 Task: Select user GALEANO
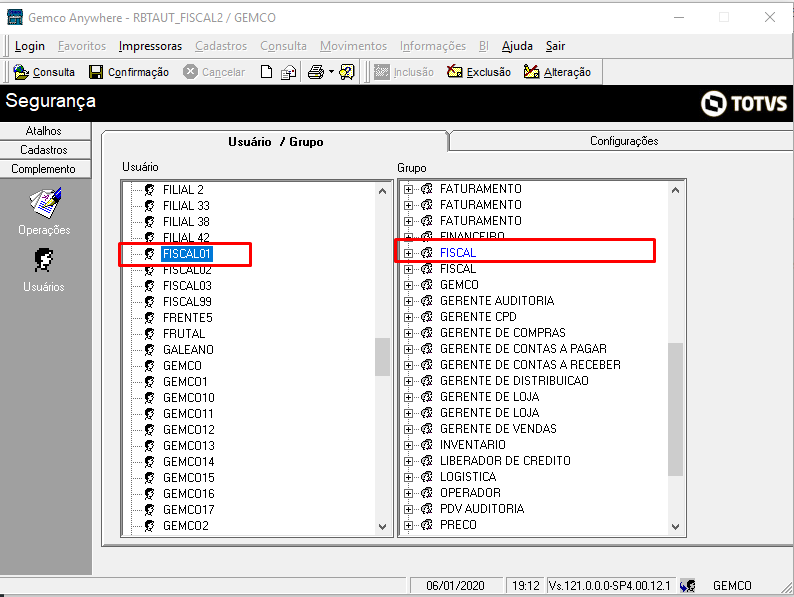[x=188, y=349]
